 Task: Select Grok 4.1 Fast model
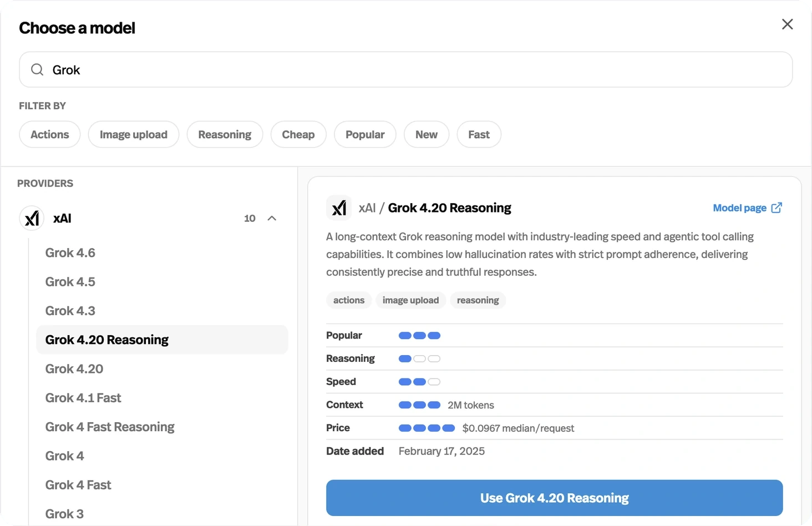(162, 398)
